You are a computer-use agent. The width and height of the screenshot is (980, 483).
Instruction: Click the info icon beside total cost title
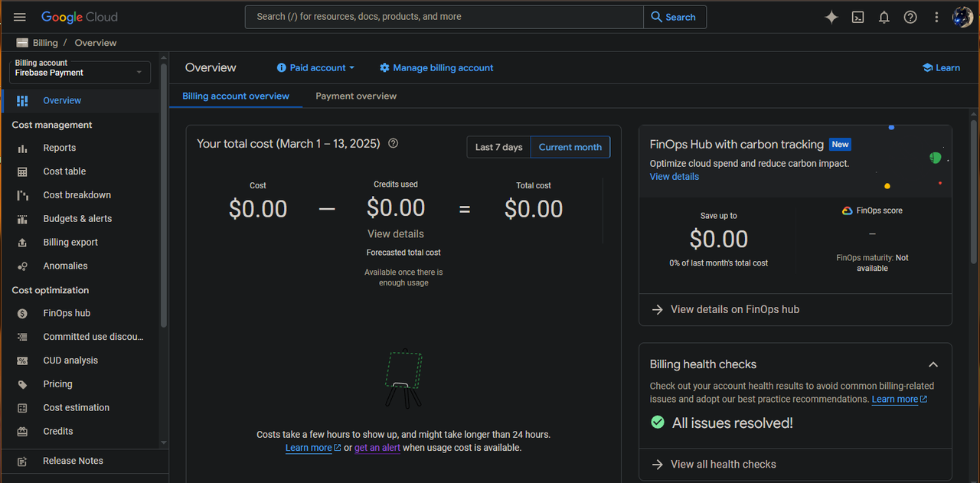393,143
